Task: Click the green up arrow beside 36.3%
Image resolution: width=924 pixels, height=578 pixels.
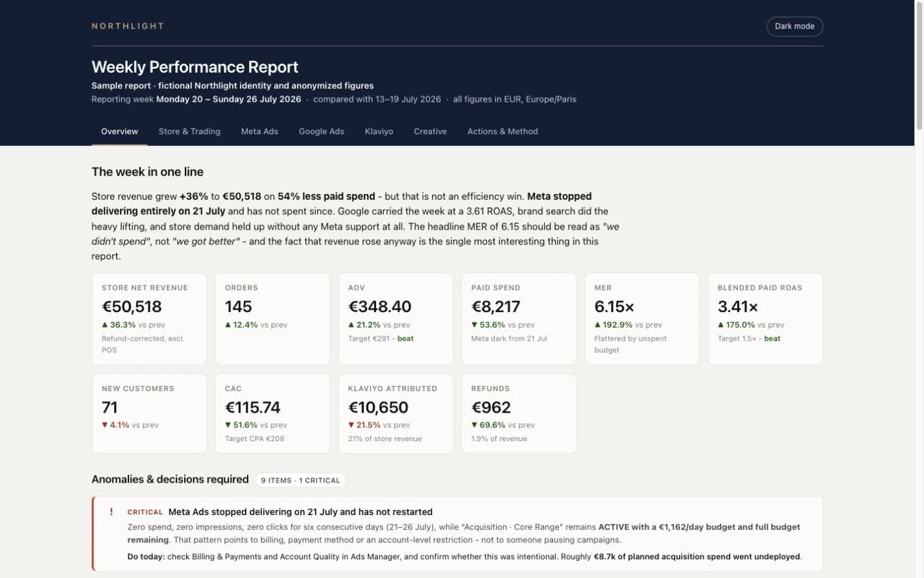Action: pyautogui.click(x=104, y=325)
